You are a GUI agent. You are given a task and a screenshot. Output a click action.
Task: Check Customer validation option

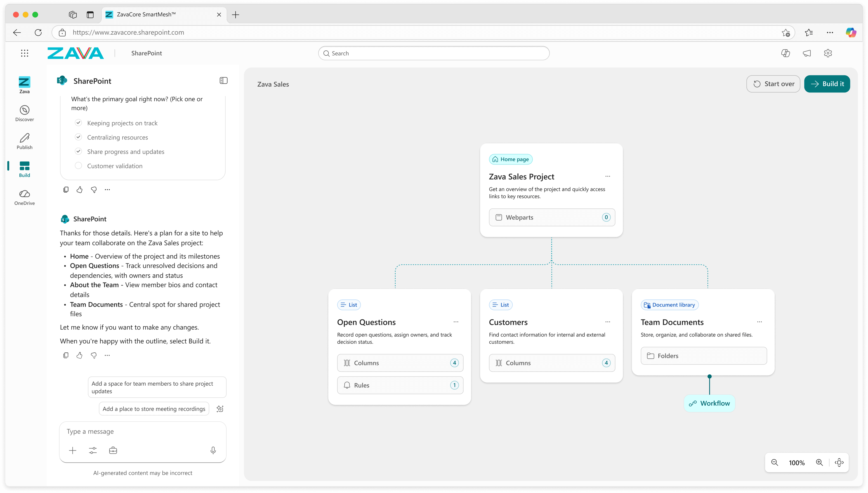pyautogui.click(x=78, y=165)
